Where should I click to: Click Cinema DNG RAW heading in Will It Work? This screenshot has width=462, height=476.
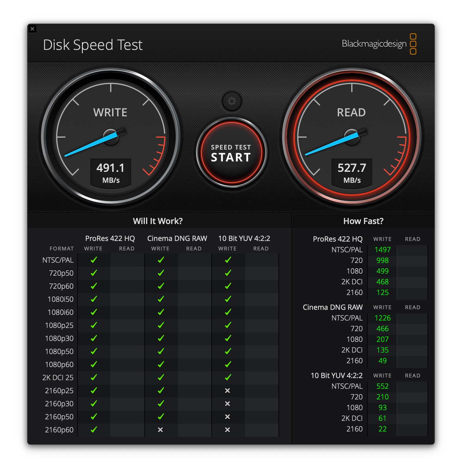[x=177, y=239]
